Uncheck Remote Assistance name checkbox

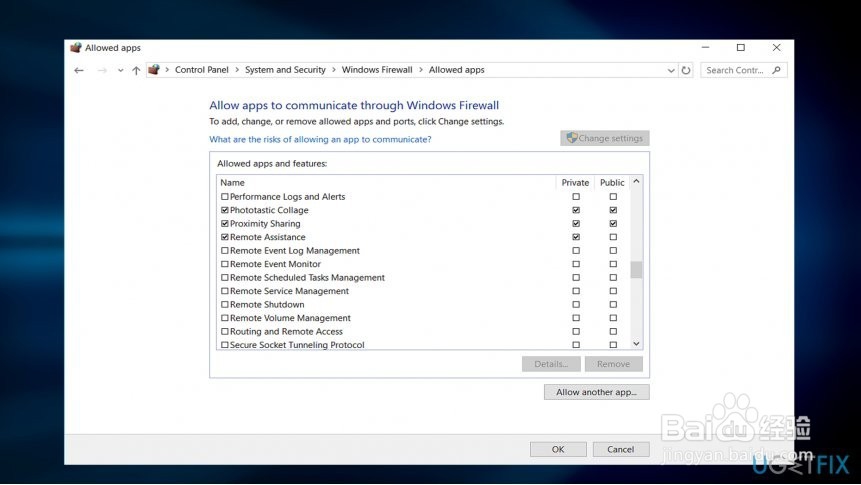point(225,237)
